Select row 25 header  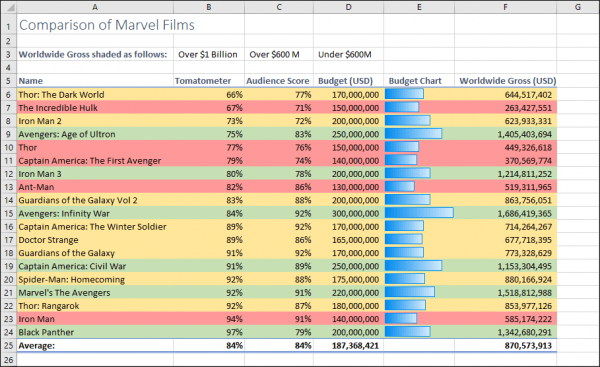tap(8, 346)
